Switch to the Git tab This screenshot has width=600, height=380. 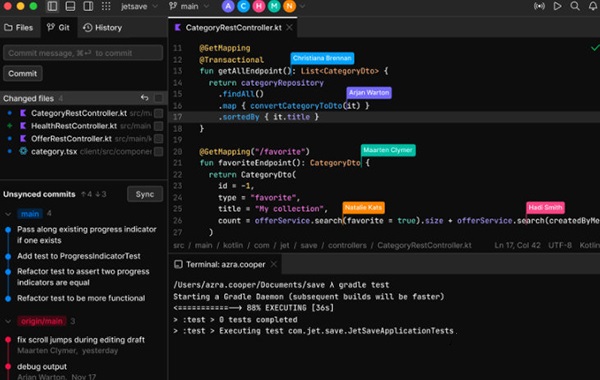tap(58, 28)
